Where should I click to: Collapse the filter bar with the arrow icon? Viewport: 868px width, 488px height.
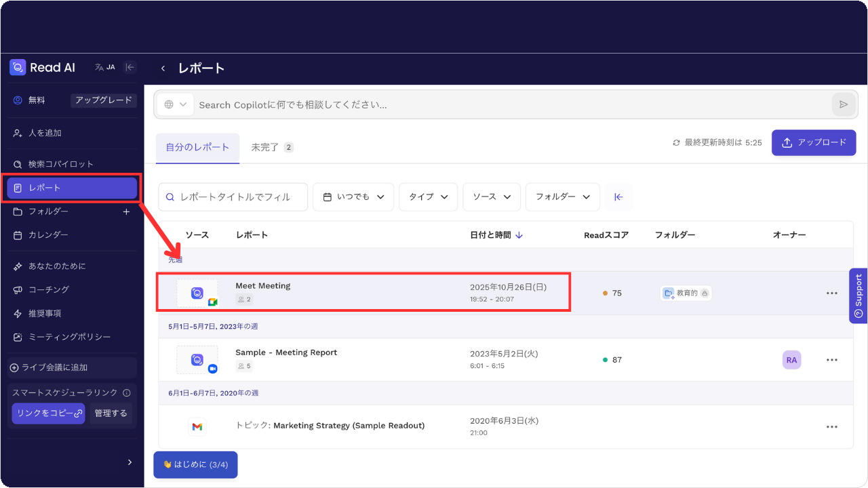618,197
